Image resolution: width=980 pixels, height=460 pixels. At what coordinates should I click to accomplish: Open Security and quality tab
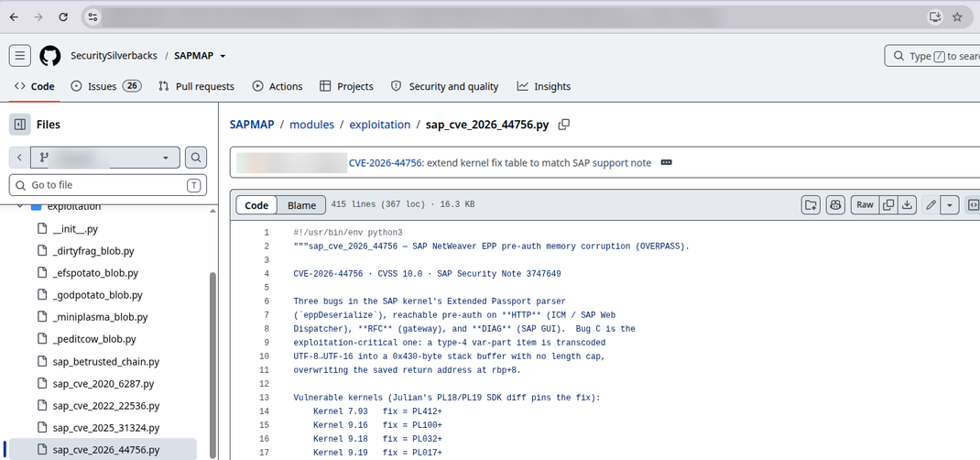pyautogui.click(x=444, y=86)
